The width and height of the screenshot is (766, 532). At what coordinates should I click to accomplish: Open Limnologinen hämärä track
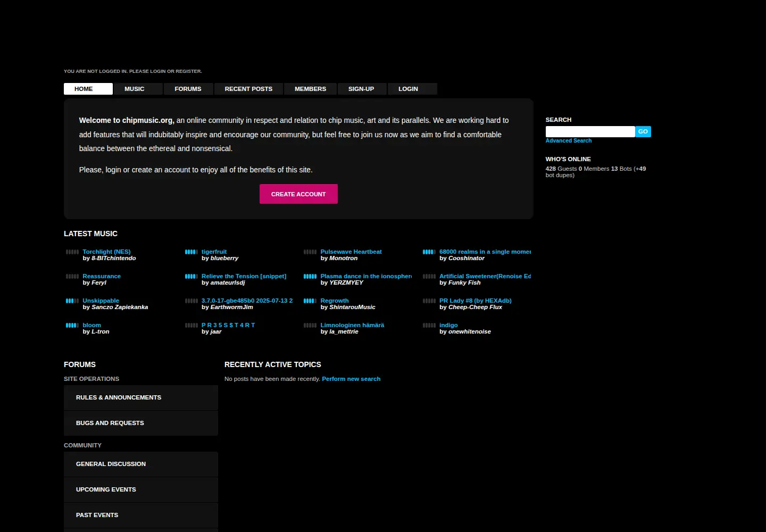point(352,326)
